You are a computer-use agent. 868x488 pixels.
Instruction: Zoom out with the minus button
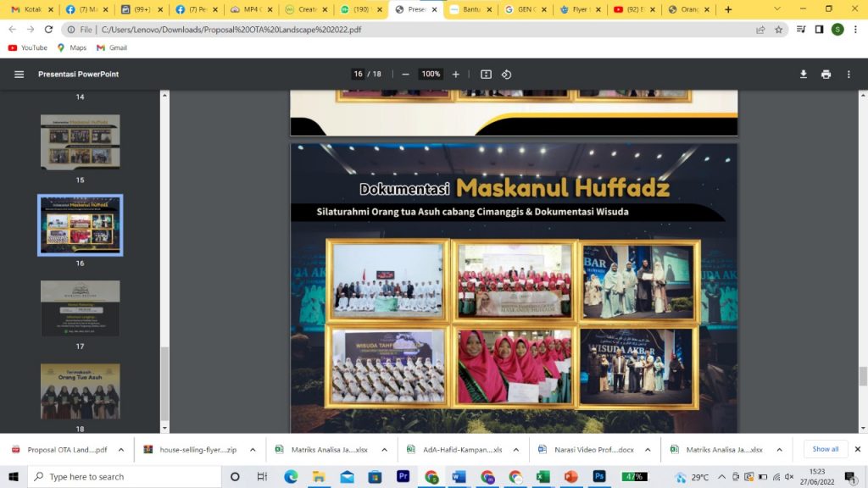click(x=405, y=75)
